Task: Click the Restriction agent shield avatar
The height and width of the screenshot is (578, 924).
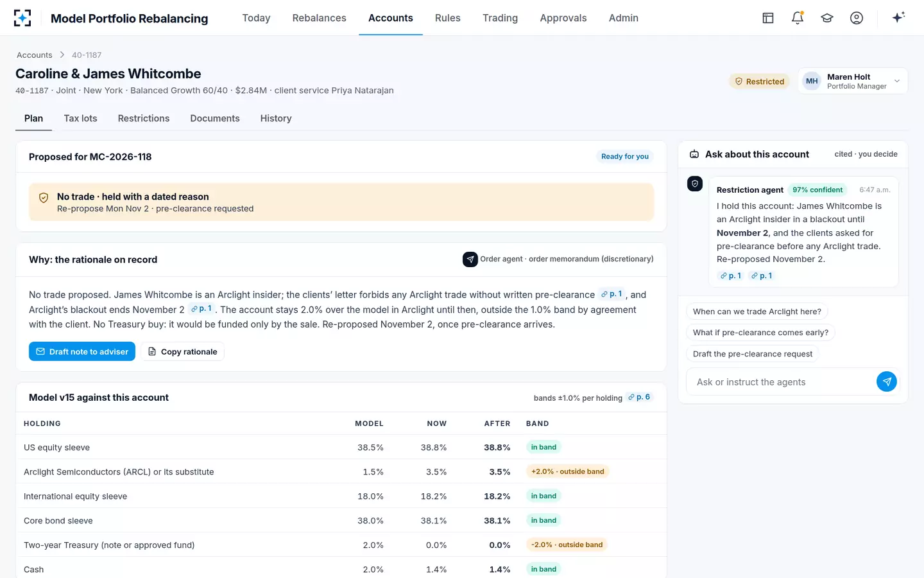Action: pos(695,184)
